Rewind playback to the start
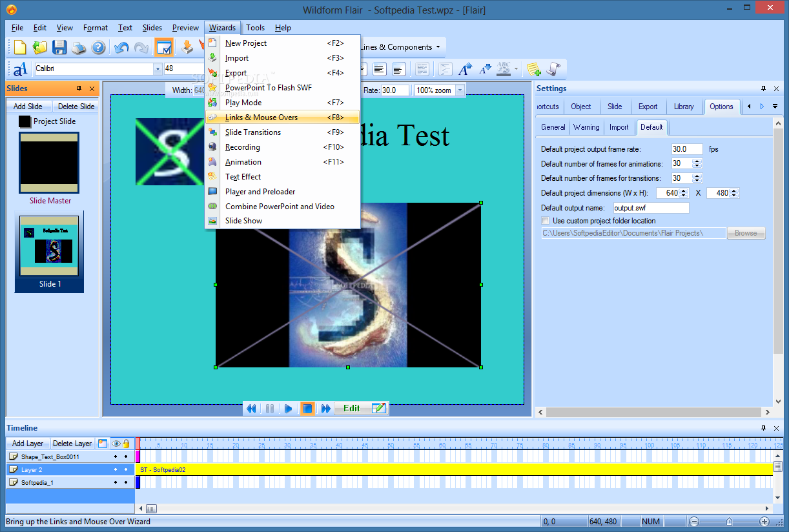The height and width of the screenshot is (532, 789). coord(252,408)
